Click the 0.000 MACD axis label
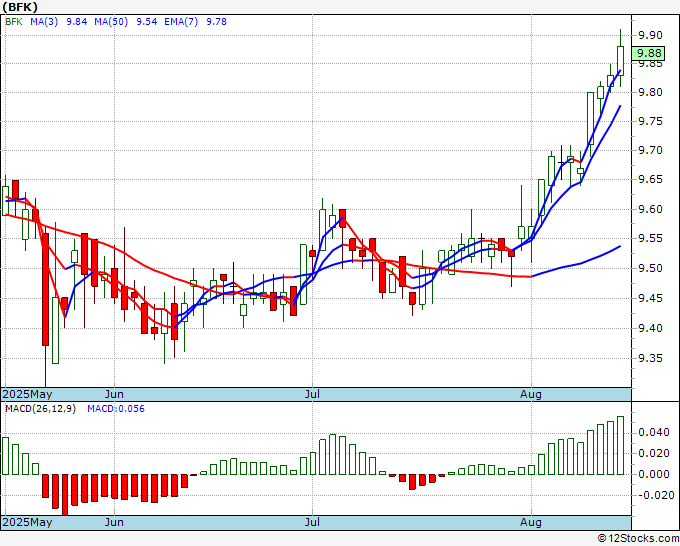The height and width of the screenshot is (546, 680). tap(654, 474)
